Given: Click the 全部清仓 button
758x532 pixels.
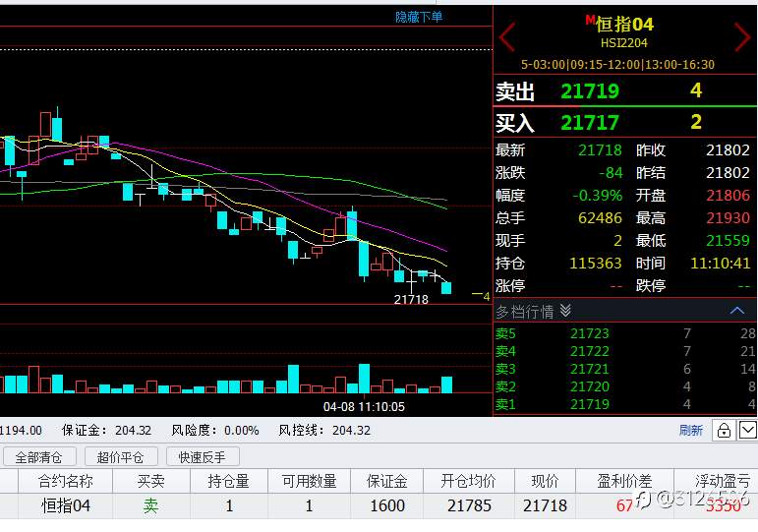Looking at the screenshot, I should (x=39, y=456).
